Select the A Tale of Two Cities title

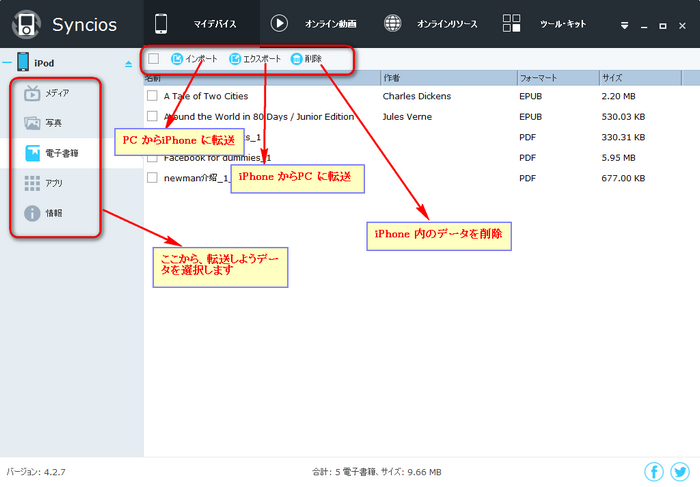(x=206, y=96)
